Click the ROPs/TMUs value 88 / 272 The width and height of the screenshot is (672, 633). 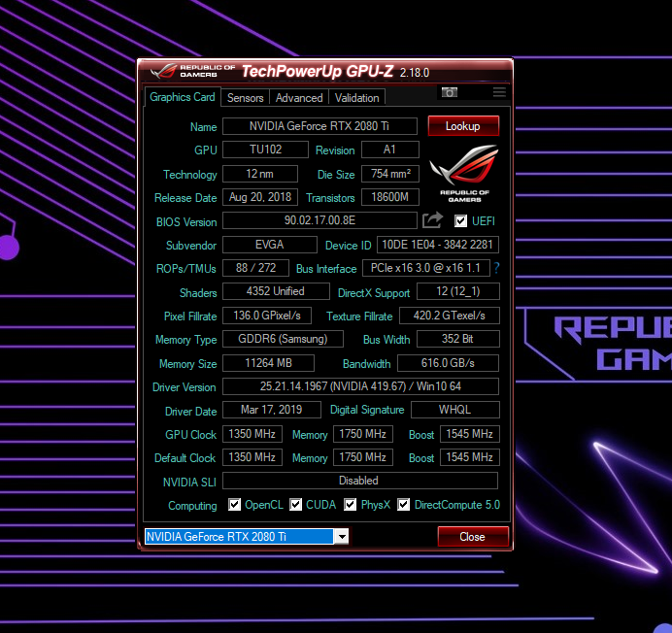tap(255, 268)
